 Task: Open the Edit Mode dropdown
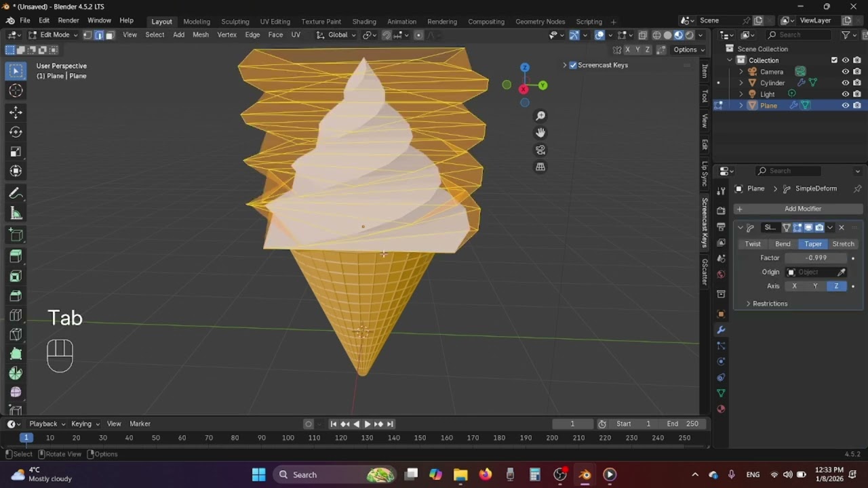54,35
